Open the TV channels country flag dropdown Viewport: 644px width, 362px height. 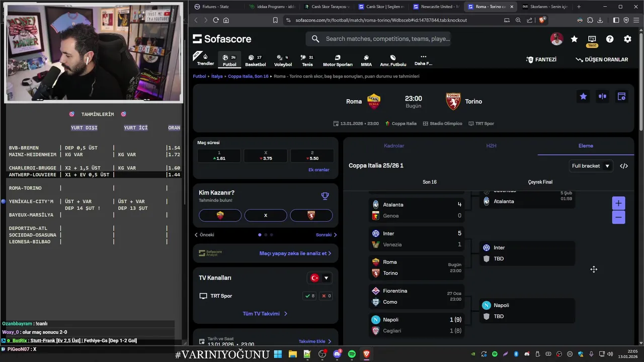(x=319, y=278)
